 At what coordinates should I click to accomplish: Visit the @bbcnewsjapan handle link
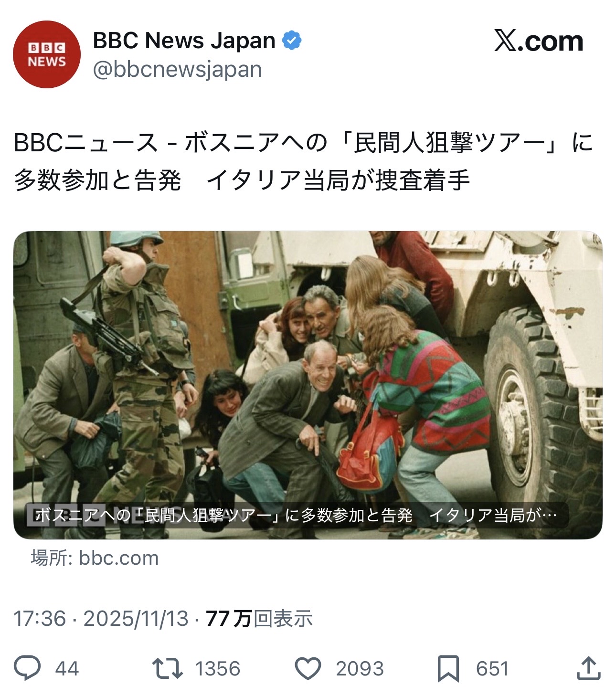177,70
